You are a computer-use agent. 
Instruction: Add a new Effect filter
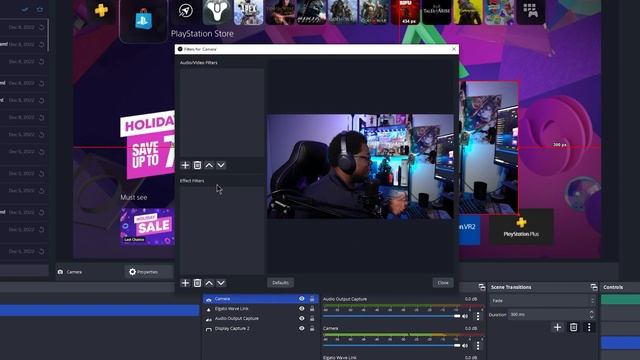click(185, 283)
